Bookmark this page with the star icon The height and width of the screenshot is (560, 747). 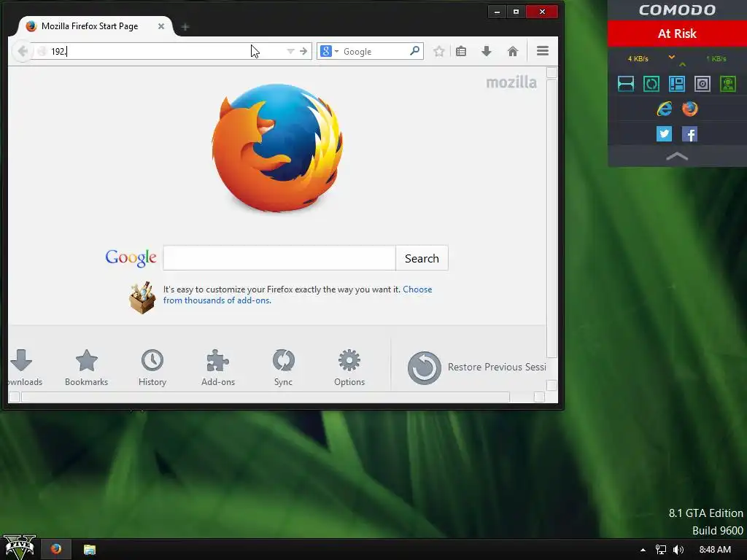point(438,51)
